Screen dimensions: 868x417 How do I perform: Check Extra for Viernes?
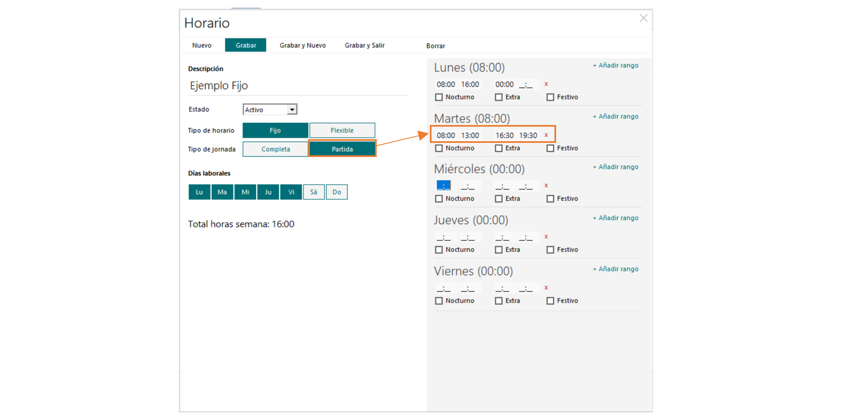coord(499,301)
